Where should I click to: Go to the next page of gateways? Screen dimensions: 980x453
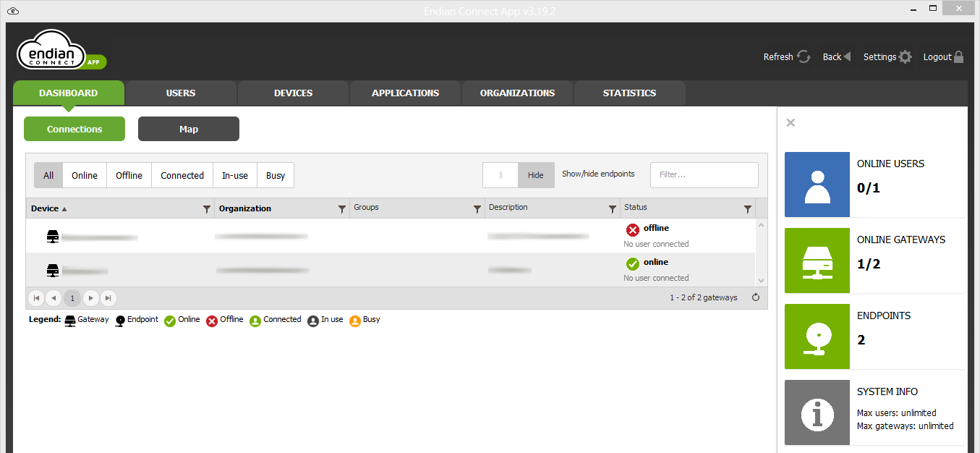point(90,297)
